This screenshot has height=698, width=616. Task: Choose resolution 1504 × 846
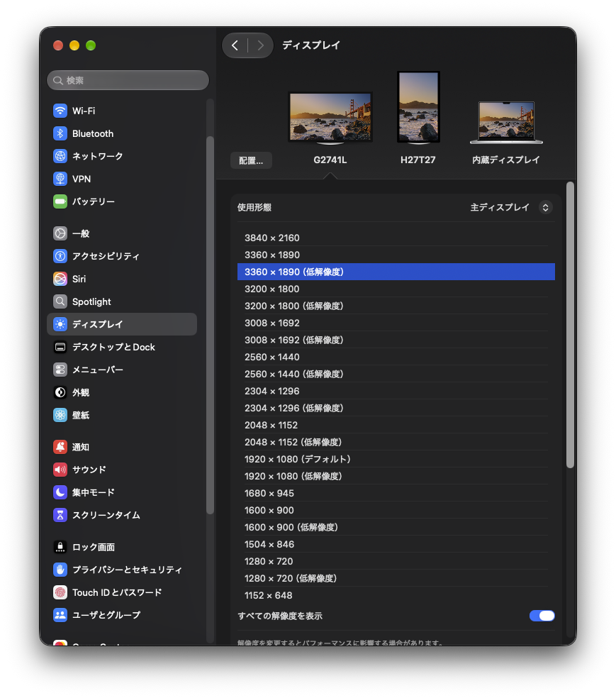click(x=396, y=544)
